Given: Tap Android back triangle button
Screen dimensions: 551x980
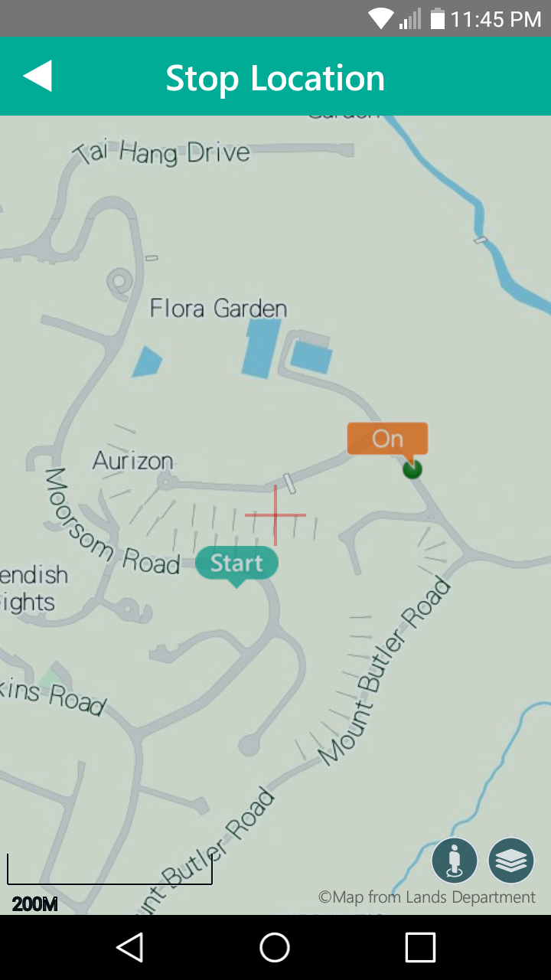Looking at the screenshot, I should click(x=130, y=947).
